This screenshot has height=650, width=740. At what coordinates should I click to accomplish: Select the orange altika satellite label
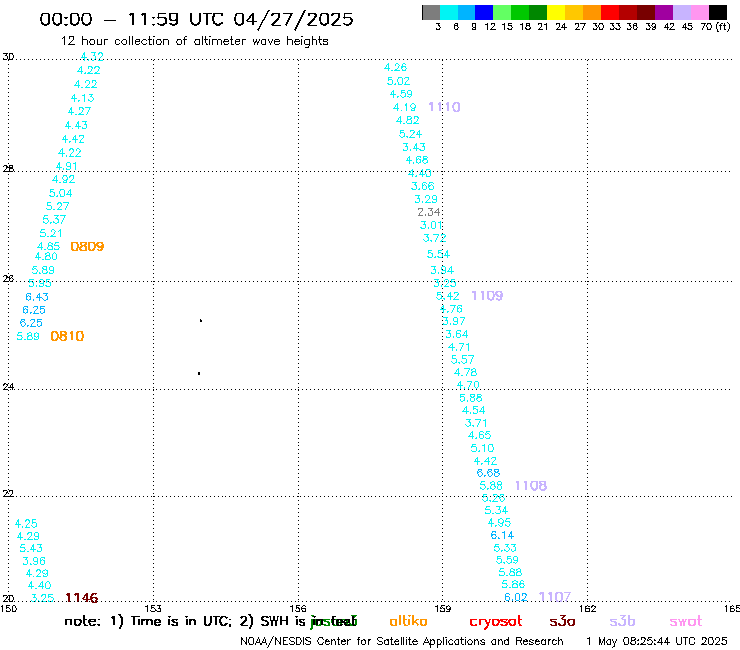pos(408,621)
